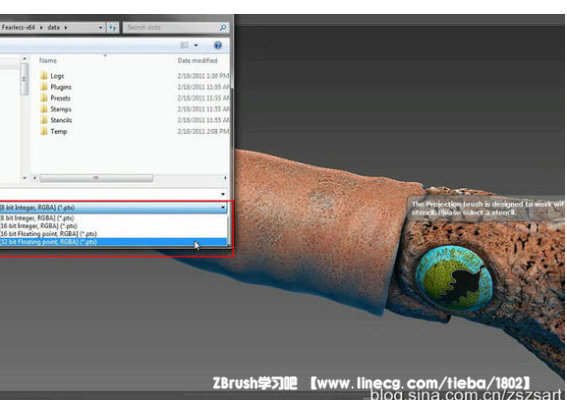567x400 pixels.
Task: Sort by the Date modified column header
Action: tap(197, 61)
